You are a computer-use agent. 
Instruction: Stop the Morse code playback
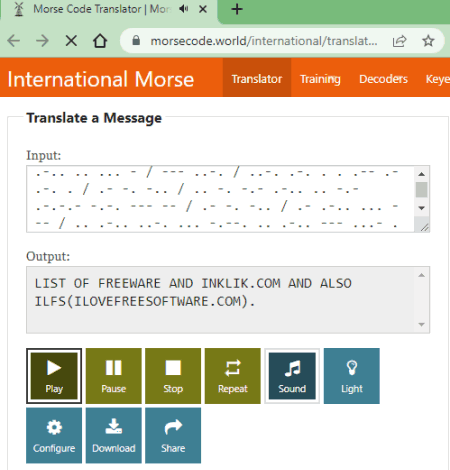(x=173, y=376)
